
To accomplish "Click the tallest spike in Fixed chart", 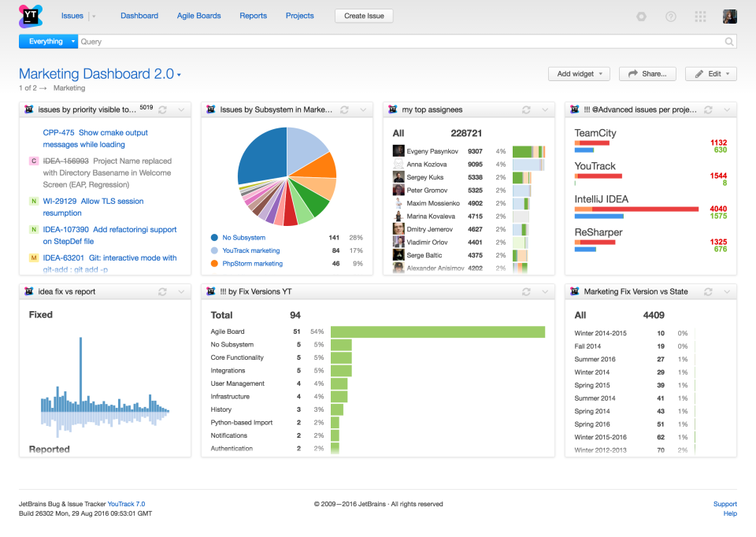I will tap(80, 373).
